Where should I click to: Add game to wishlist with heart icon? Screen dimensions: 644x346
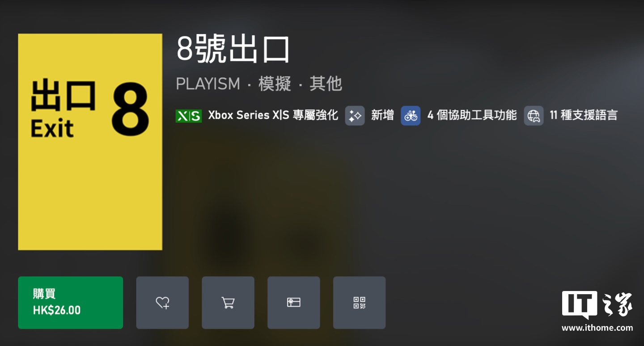tap(162, 303)
